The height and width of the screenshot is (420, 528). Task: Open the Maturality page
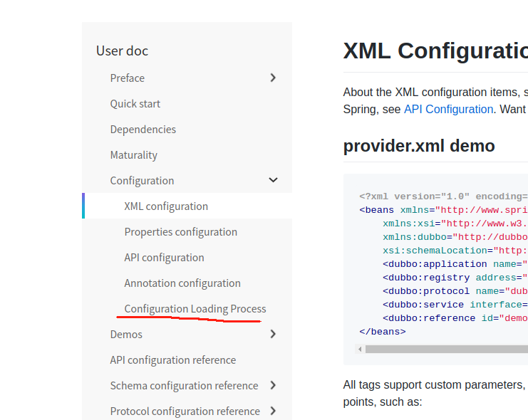pos(134,154)
